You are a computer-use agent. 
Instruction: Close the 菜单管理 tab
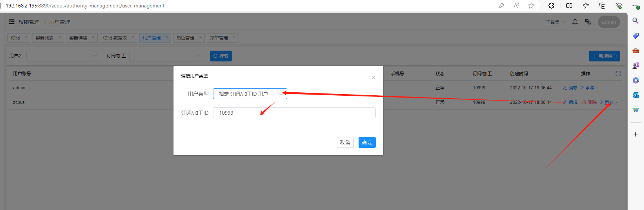[234, 38]
